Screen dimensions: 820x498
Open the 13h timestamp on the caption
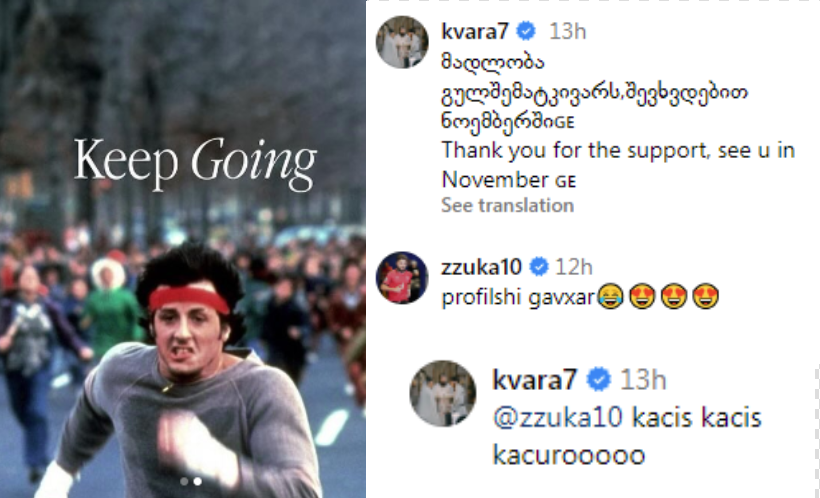pyautogui.click(x=567, y=31)
